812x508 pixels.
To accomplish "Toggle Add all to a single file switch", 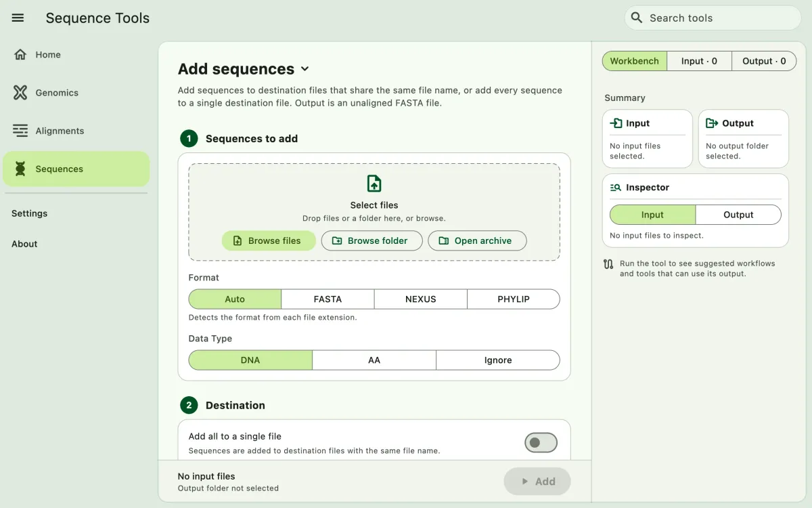I will pyautogui.click(x=541, y=442).
